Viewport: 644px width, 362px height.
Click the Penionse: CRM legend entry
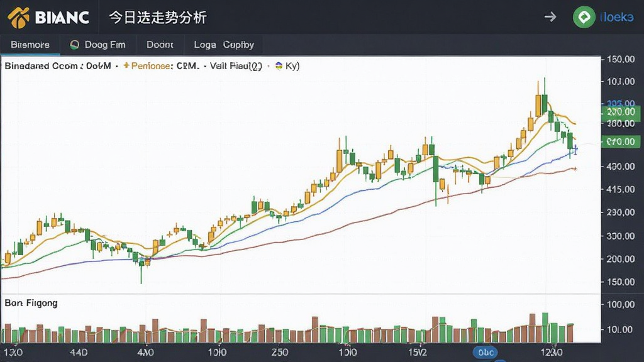[x=165, y=65]
